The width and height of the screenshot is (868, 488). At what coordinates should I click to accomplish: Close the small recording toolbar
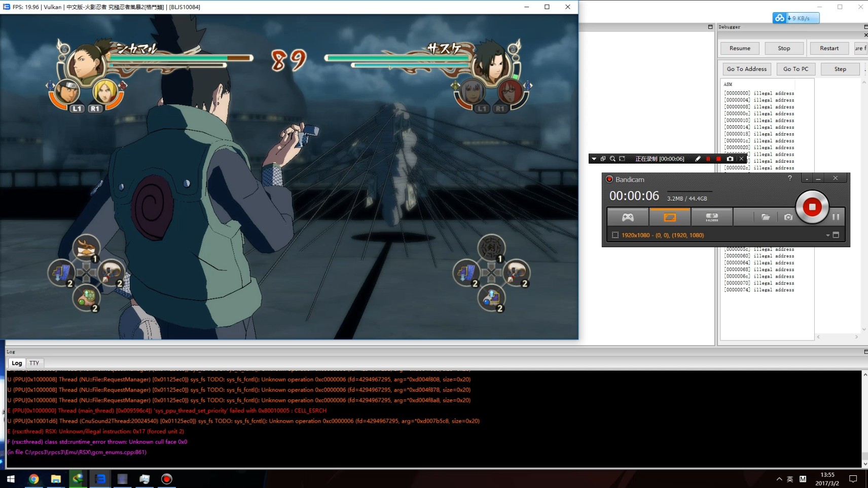pyautogui.click(x=741, y=159)
